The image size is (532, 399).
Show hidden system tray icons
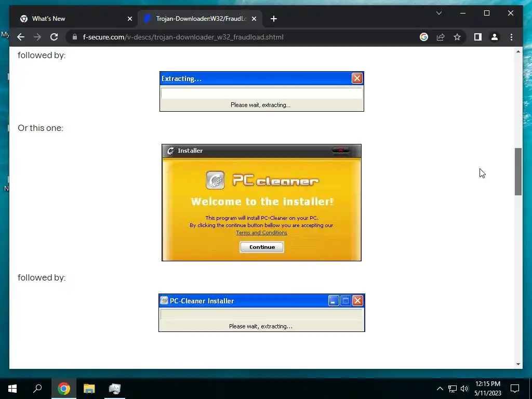[440, 389]
